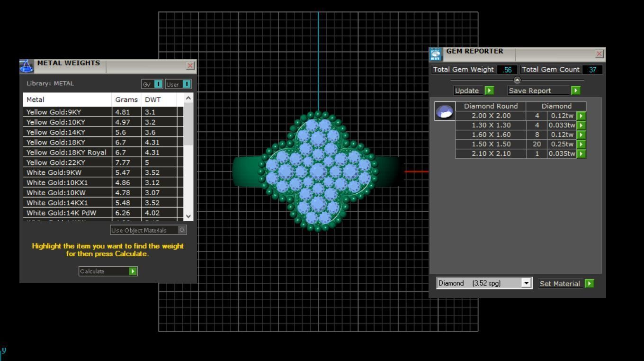
Task: Close the Gem Reporter panel
Action: pos(599,54)
